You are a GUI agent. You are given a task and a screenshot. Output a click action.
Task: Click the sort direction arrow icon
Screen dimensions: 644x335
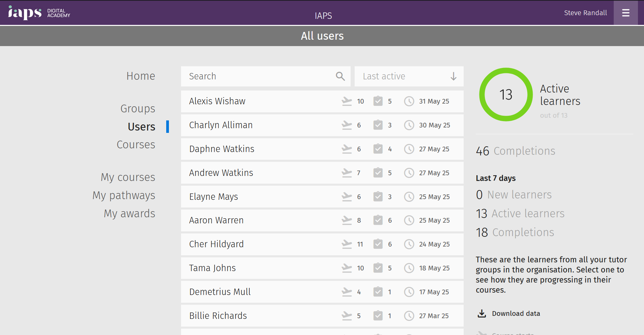pyautogui.click(x=454, y=76)
